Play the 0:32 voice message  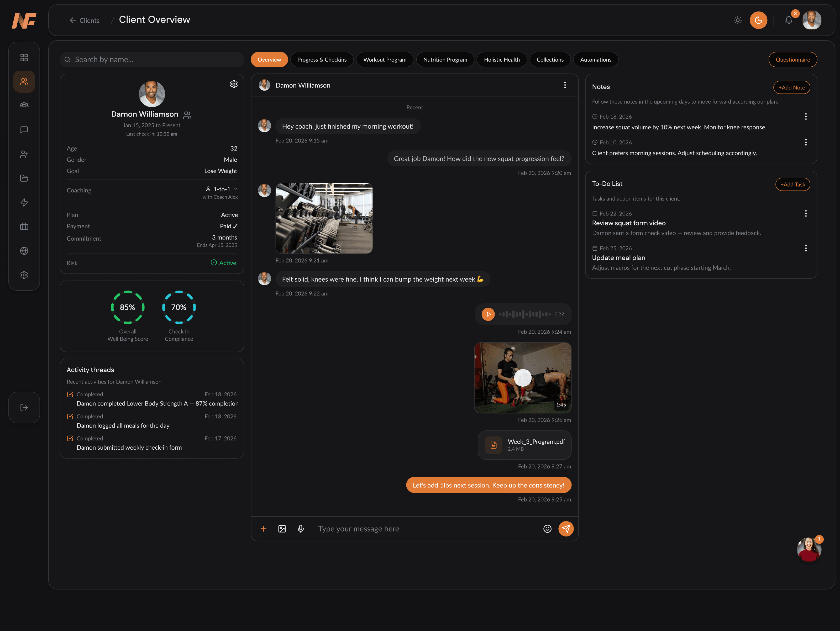coord(488,314)
